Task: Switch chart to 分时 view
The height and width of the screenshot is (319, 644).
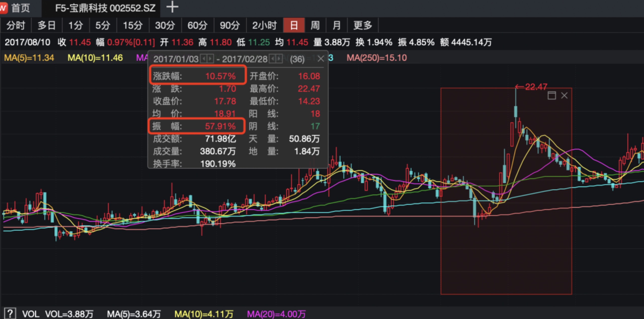Action: (16, 25)
